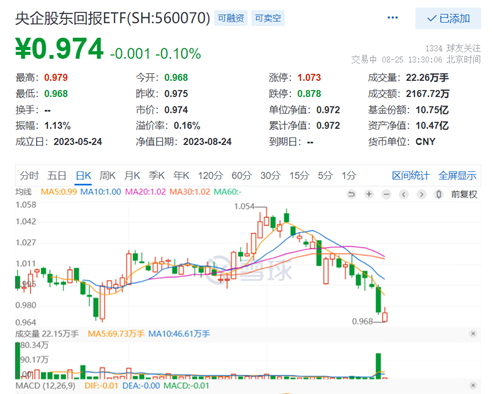Click the 基金份额 10.75亿 value
This screenshot has height=394, width=492.
[432, 110]
